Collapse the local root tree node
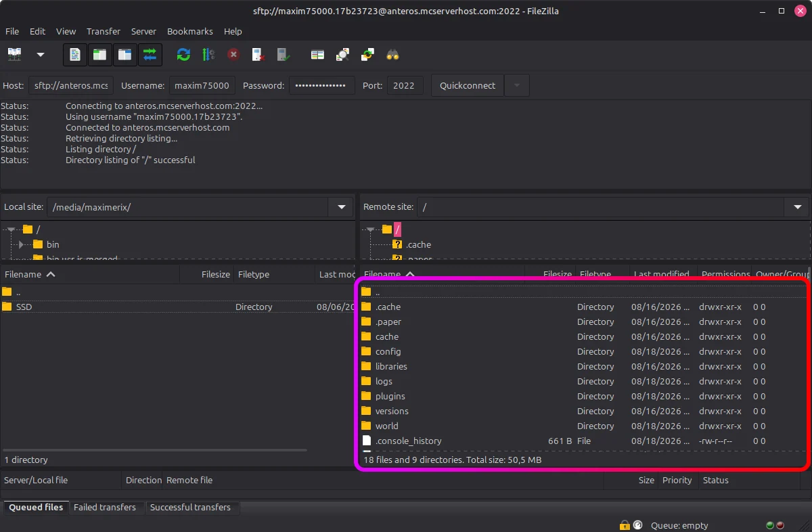This screenshot has height=532, width=812. point(12,229)
